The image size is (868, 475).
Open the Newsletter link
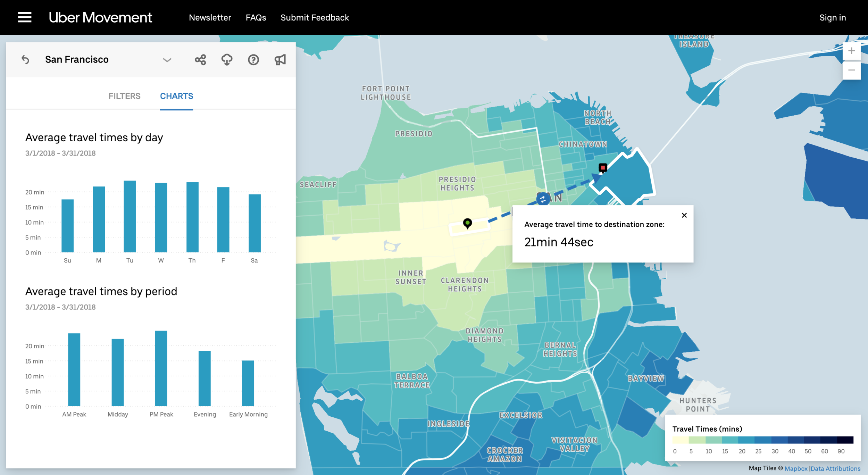tap(210, 18)
